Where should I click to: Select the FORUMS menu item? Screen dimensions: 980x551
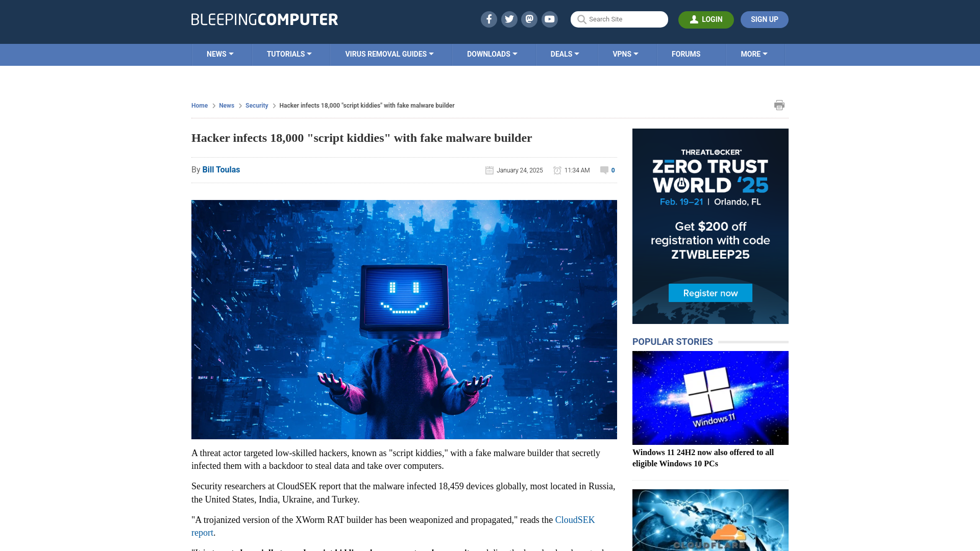[686, 54]
